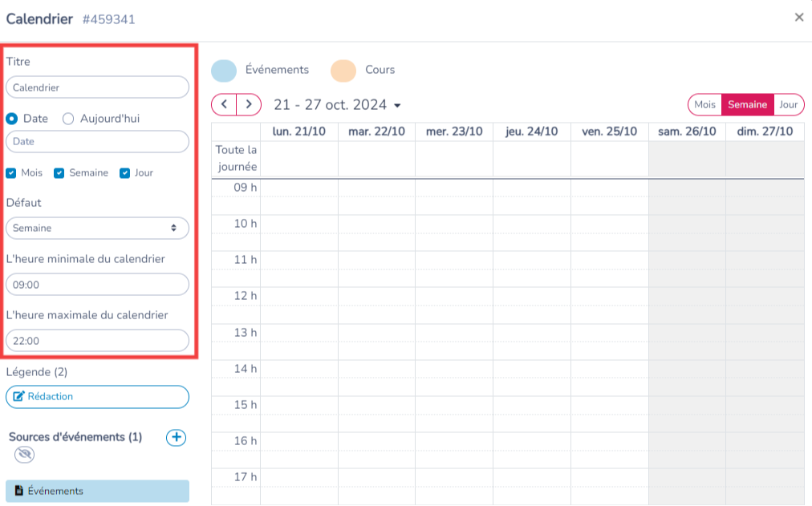812x506 pixels.
Task: Open the Défaut view dropdown
Action: click(97, 229)
